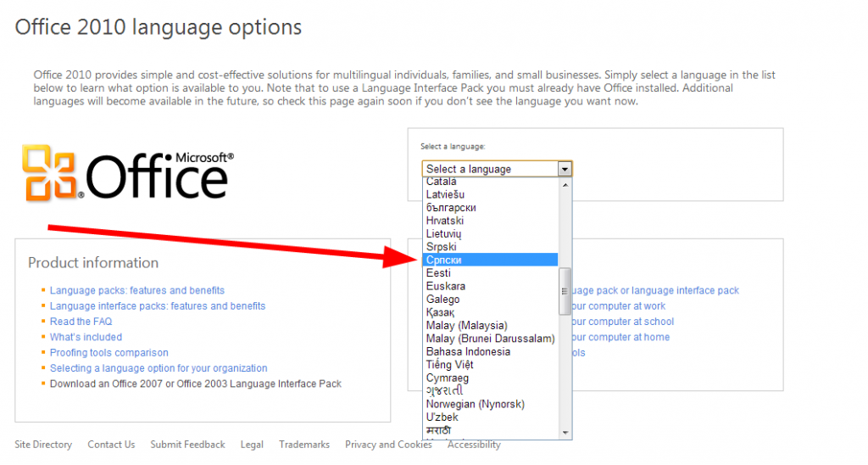Click scroll down arrow in language list
Image resolution: width=868 pixels, height=465 pixels.
(x=565, y=433)
